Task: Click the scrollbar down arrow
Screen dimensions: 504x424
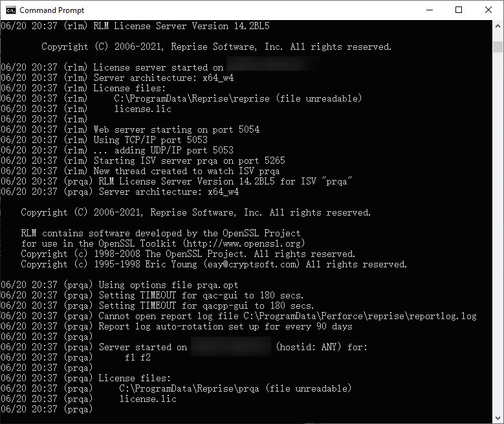Action: coord(498,418)
